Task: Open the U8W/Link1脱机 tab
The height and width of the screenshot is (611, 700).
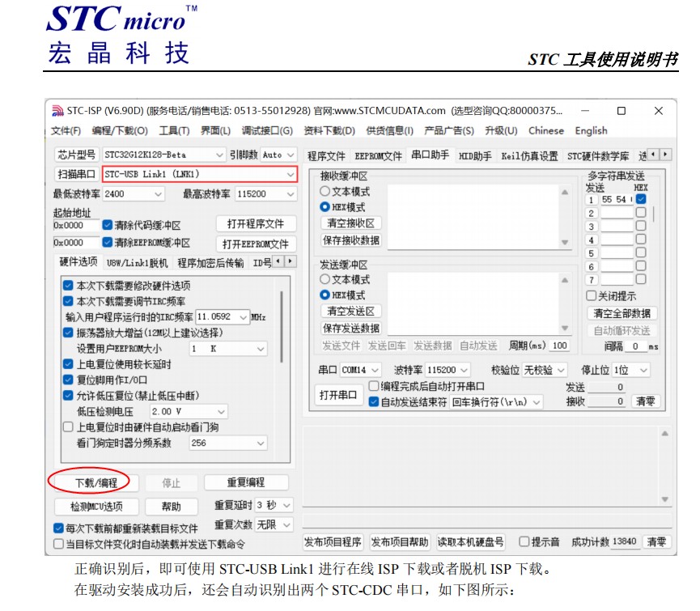Action: tap(137, 263)
